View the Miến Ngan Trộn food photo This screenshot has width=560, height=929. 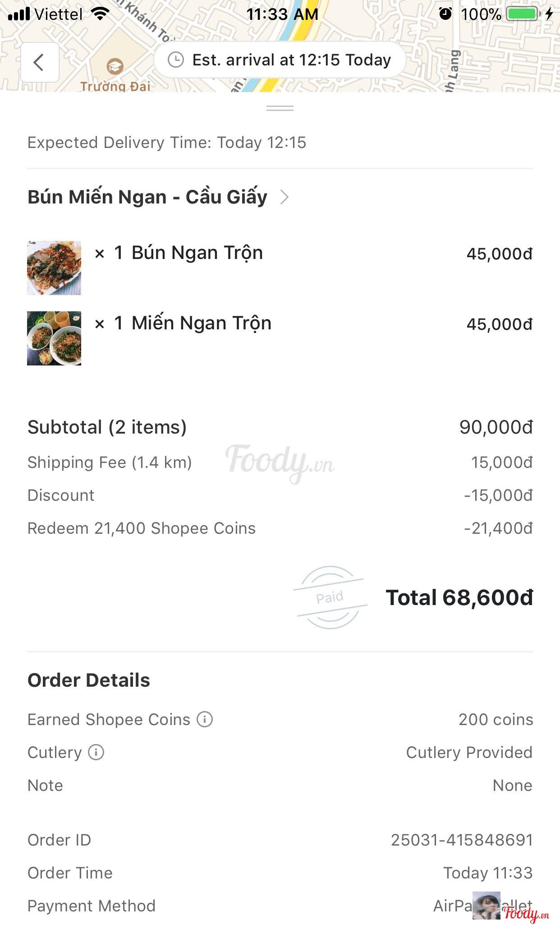click(54, 338)
